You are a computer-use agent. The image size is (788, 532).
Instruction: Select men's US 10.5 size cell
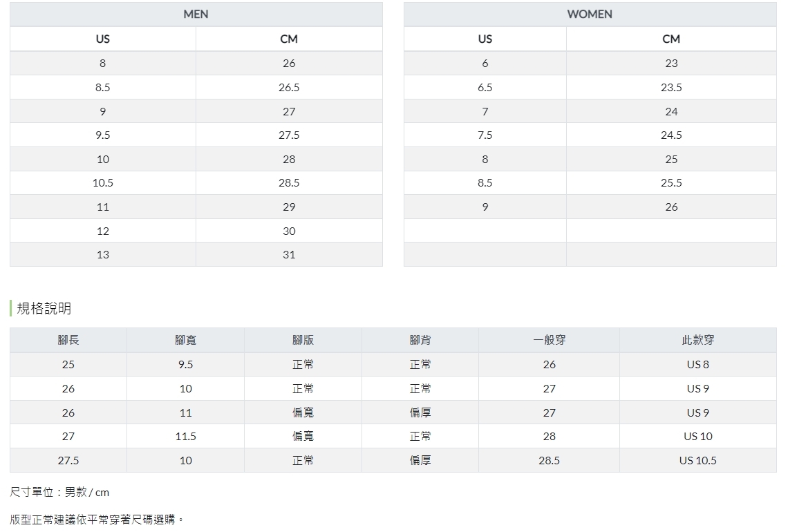pos(103,183)
